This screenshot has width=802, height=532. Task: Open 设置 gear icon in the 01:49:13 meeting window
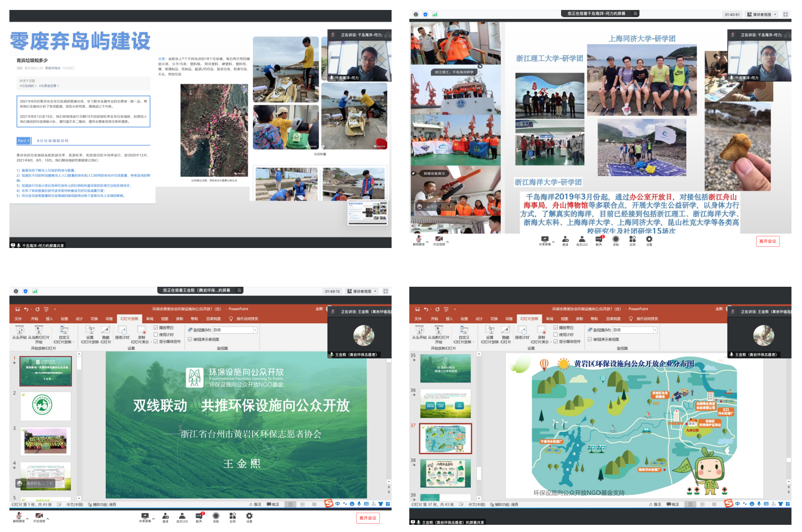click(249, 515)
